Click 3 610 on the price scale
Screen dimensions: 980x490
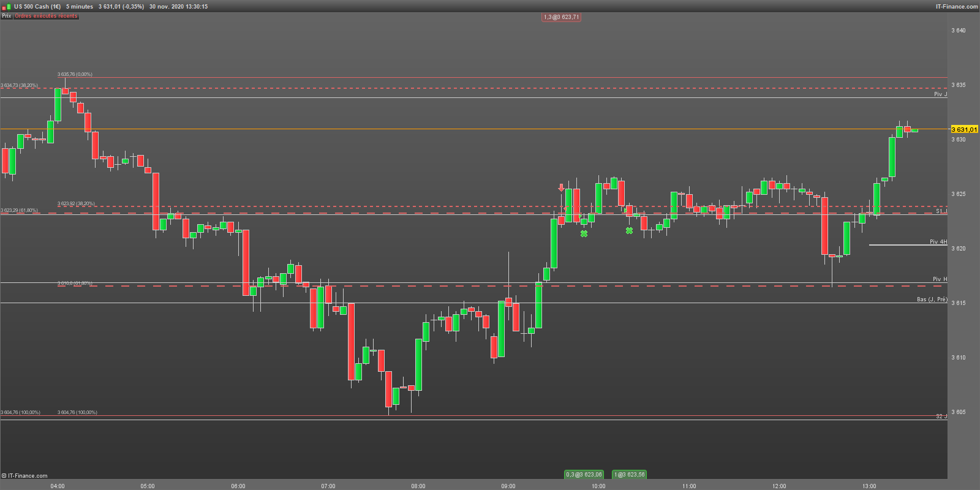point(959,358)
